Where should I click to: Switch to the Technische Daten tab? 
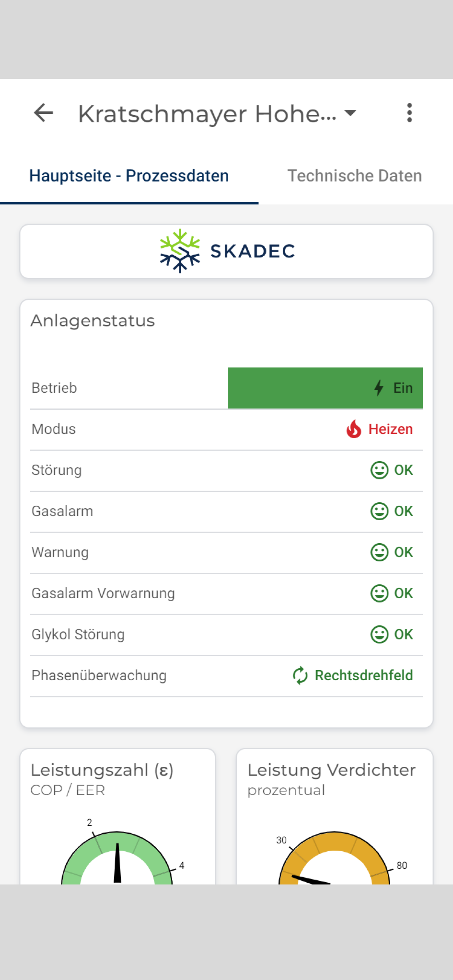pos(355,176)
